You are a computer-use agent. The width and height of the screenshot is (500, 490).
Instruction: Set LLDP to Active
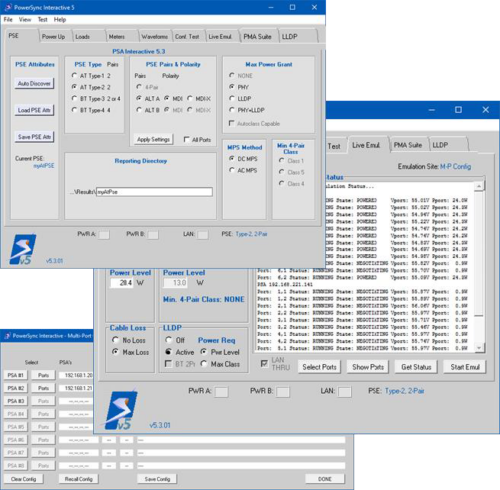tap(169, 352)
